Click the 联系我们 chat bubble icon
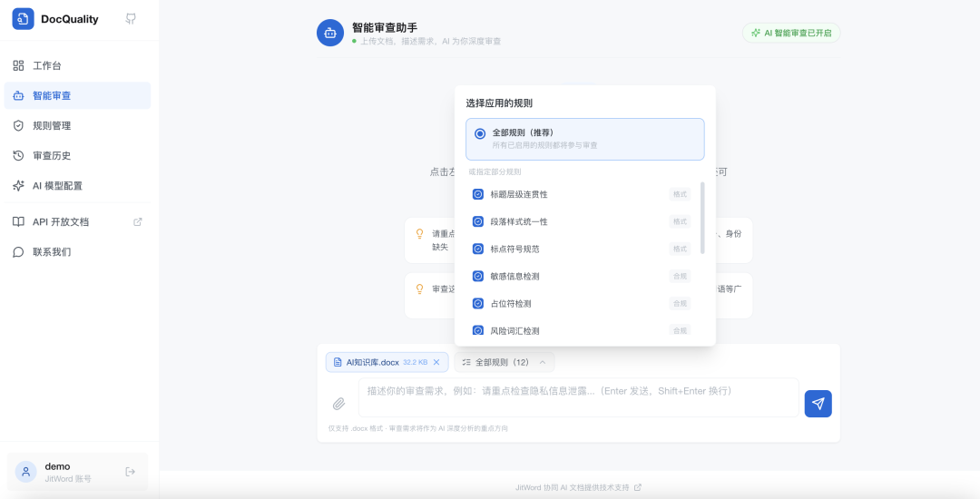980x499 pixels. coord(19,251)
